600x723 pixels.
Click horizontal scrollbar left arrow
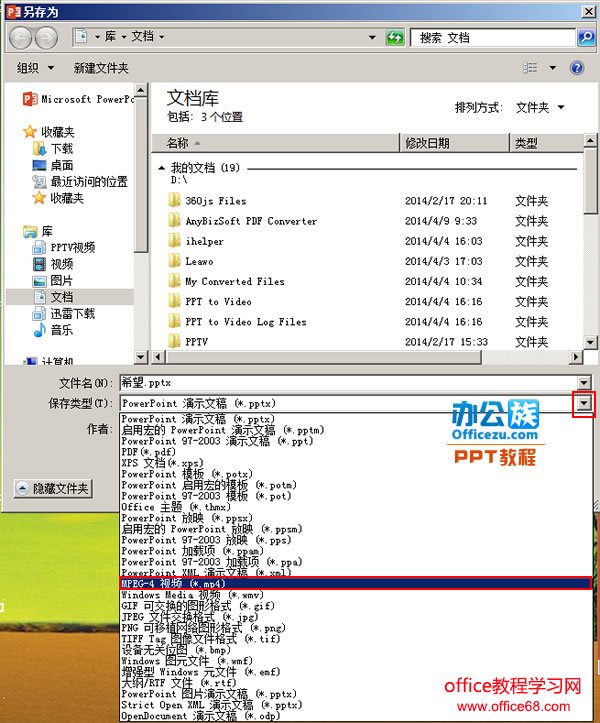[x=158, y=357]
